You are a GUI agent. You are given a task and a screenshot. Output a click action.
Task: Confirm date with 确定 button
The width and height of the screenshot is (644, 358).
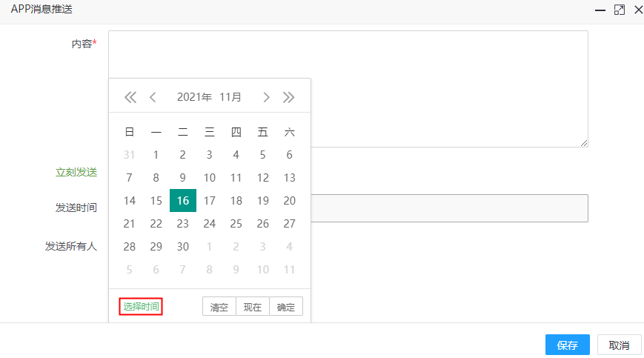(286, 307)
